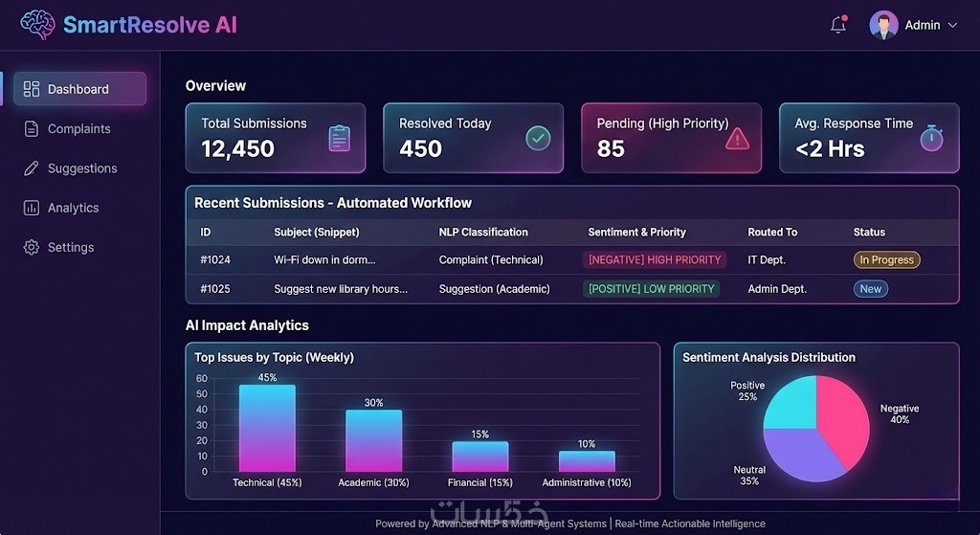
Task: Click the Analytics chart icon in sidebar
Action: pyautogui.click(x=32, y=208)
